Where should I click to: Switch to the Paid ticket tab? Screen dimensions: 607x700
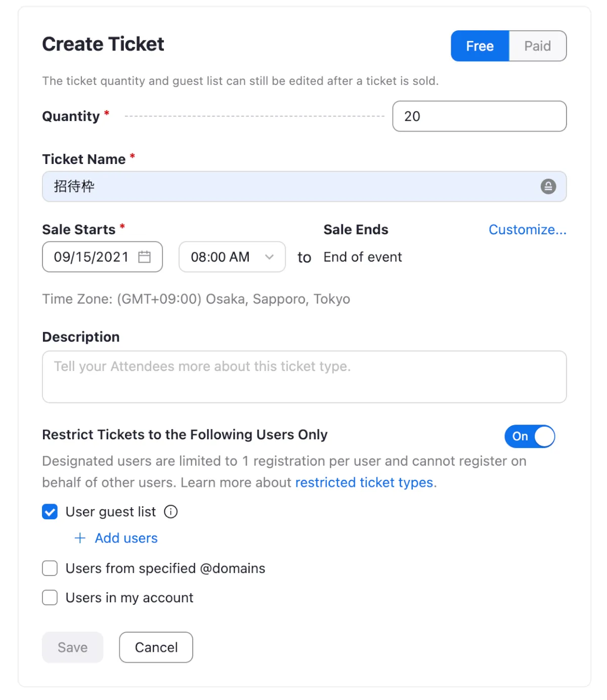click(537, 46)
